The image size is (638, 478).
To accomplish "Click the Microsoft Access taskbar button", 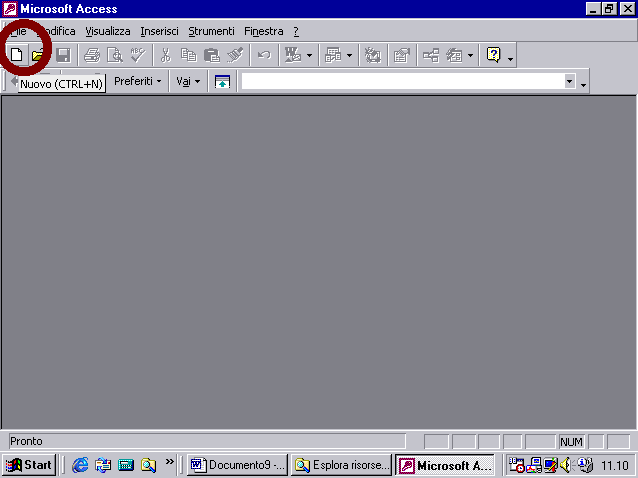I will tap(445, 465).
